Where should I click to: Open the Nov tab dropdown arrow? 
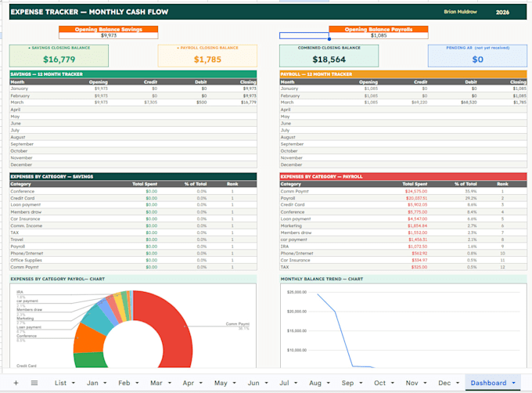425,383
